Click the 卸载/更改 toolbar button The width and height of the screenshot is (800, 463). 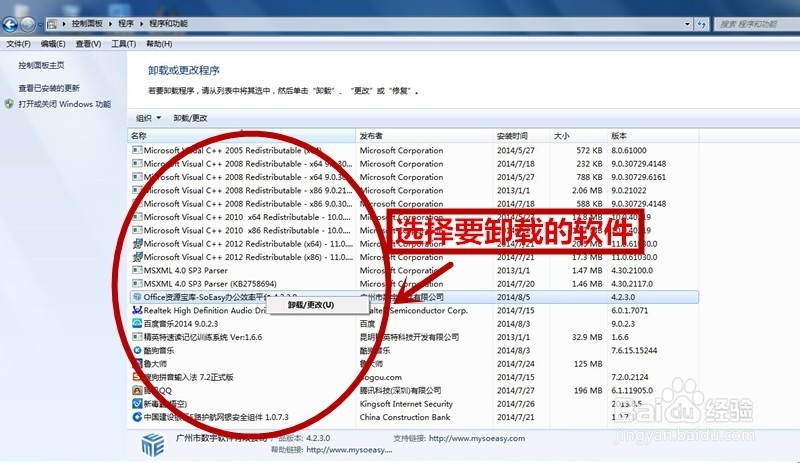pos(190,118)
